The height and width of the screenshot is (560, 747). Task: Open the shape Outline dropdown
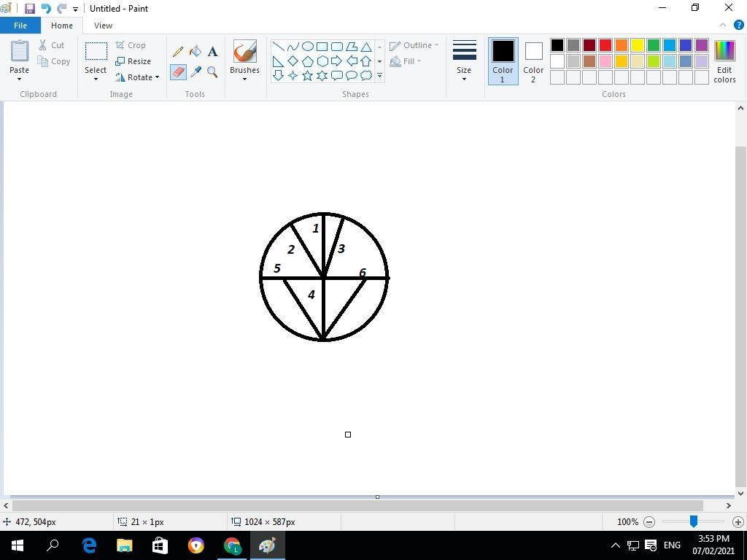click(414, 45)
